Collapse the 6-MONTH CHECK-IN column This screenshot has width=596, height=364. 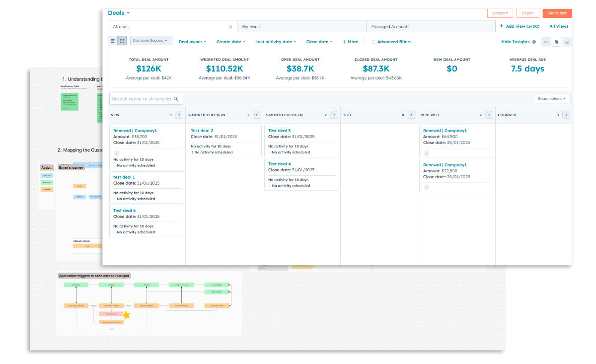[x=334, y=115]
